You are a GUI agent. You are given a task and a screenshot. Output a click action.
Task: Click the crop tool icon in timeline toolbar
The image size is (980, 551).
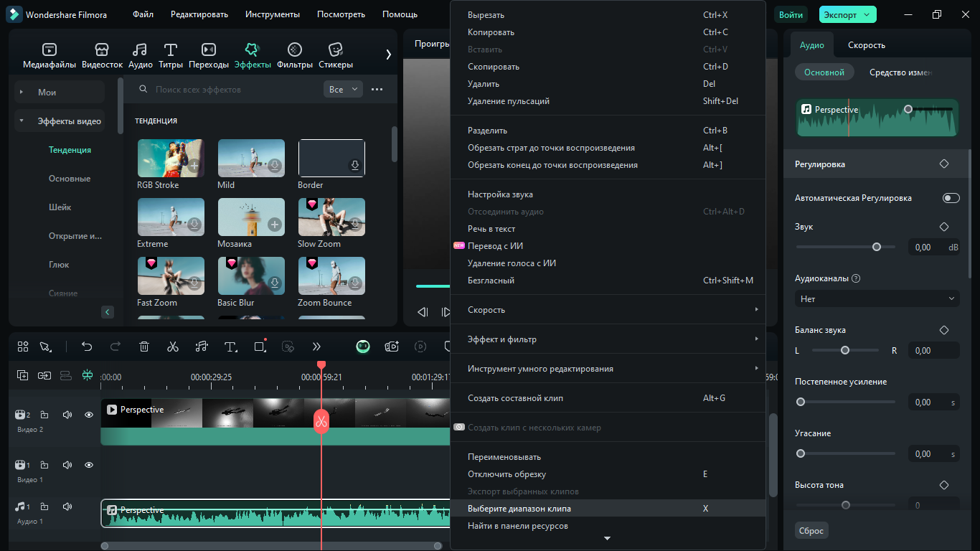pyautogui.click(x=260, y=347)
